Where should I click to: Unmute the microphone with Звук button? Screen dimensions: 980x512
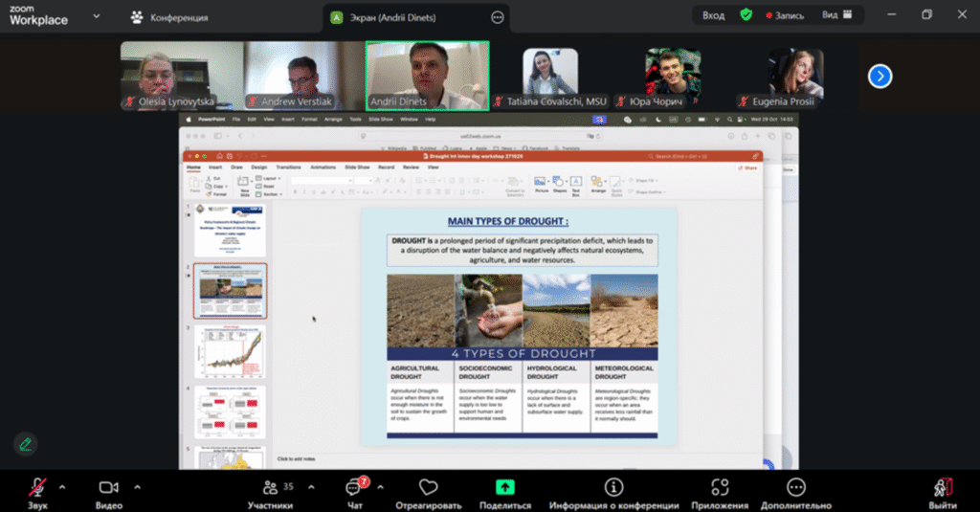37,488
